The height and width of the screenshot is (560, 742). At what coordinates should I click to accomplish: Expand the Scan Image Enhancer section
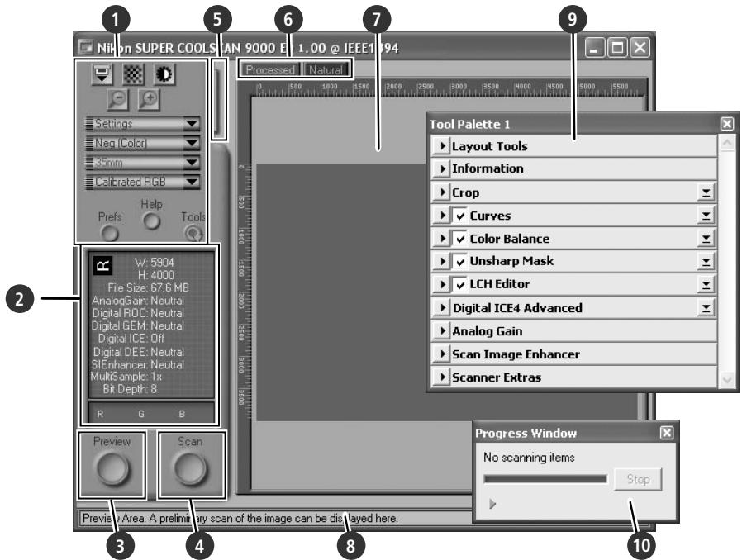click(441, 354)
